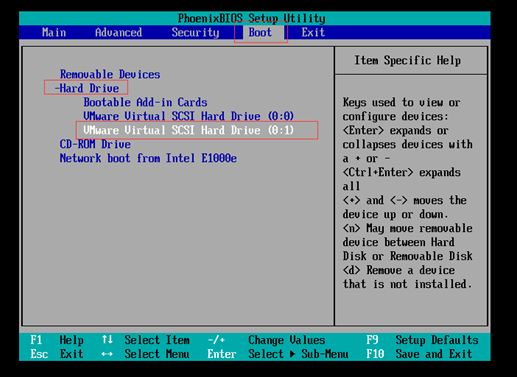Click the Esc Exit key hint
The width and height of the screenshot is (517, 377).
(57, 354)
